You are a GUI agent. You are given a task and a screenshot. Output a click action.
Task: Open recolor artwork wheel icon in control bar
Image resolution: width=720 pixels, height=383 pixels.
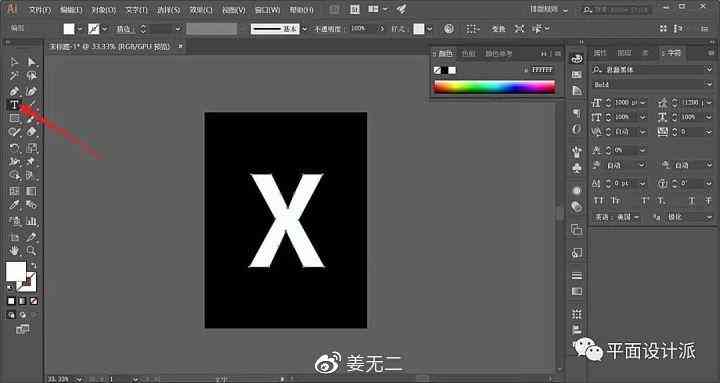click(x=449, y=29)
